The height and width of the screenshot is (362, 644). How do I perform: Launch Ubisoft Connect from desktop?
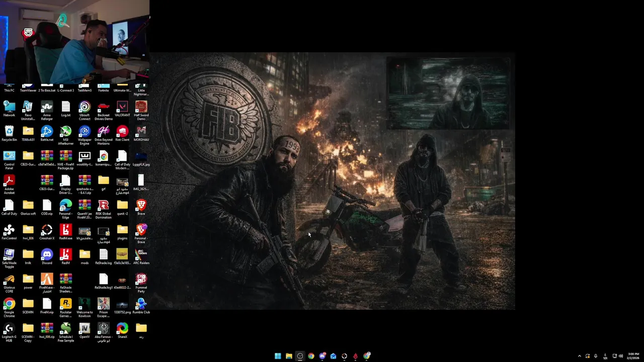pos(85,111)
